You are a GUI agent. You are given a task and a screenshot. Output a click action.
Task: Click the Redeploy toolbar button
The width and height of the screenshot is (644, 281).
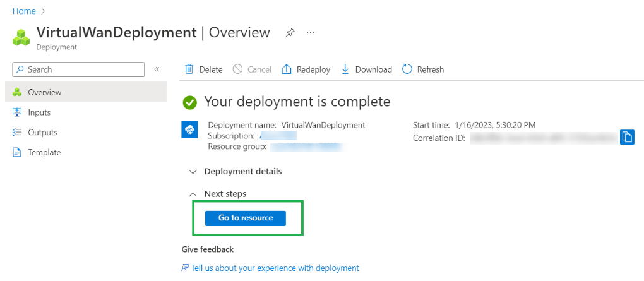point(306,69)
